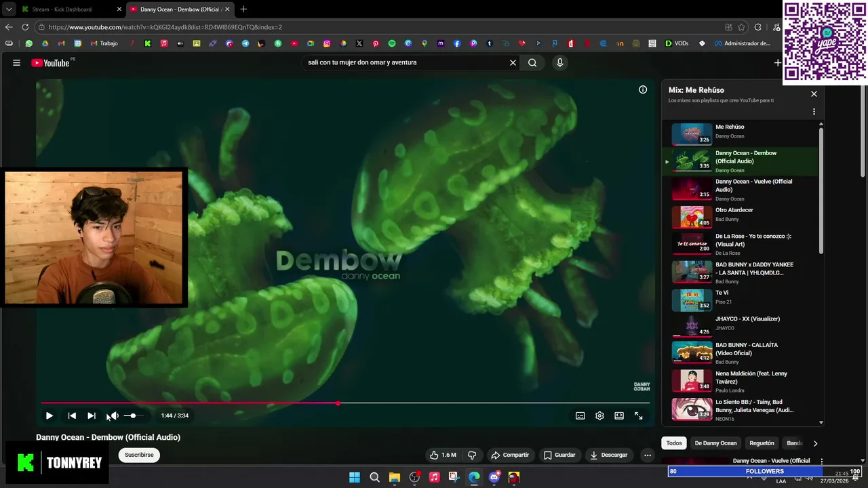The width and height of the screenshot is (868, 488).
Task: Mute the video volume
Action: click(113, 415)
